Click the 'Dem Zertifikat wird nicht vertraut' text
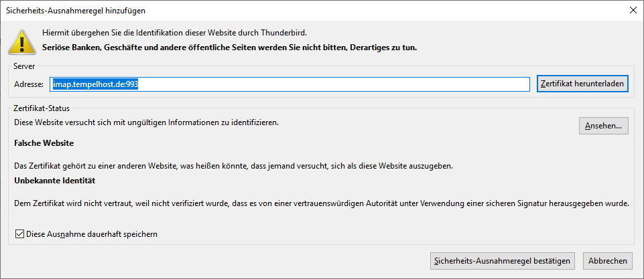 point(322,203)
